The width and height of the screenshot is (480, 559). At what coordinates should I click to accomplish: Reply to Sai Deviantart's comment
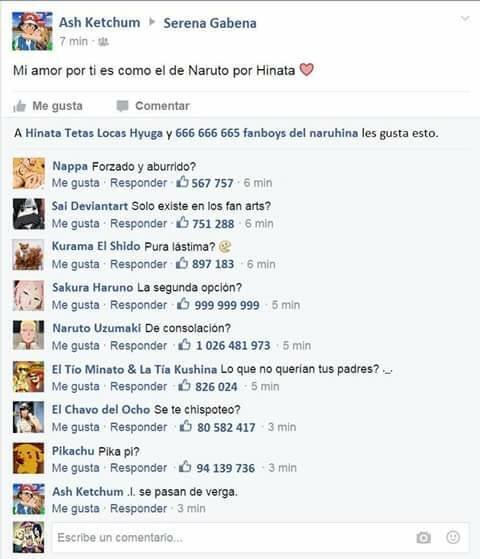(138, 224)
